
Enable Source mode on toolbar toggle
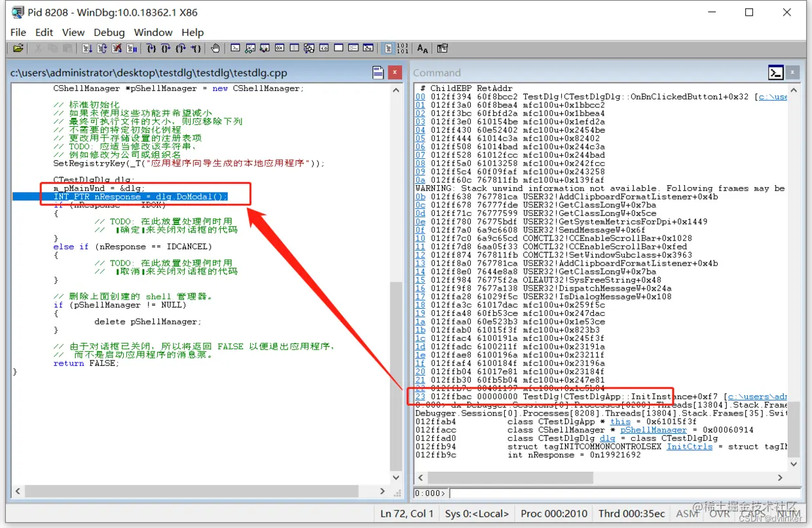tap(388, 48)
